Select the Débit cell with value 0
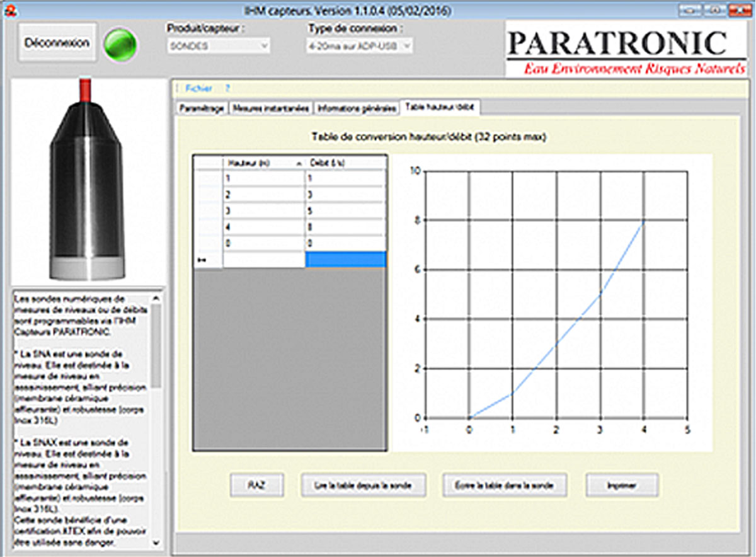 345,243
